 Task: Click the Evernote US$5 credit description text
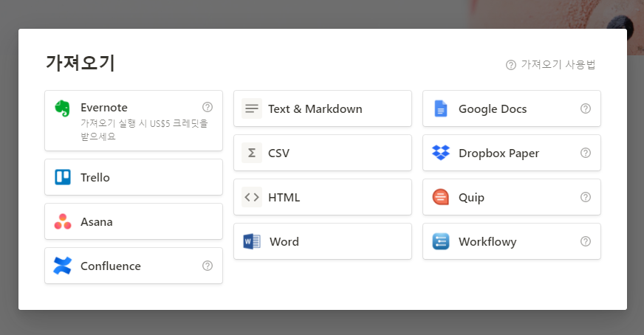click(144, 130)
